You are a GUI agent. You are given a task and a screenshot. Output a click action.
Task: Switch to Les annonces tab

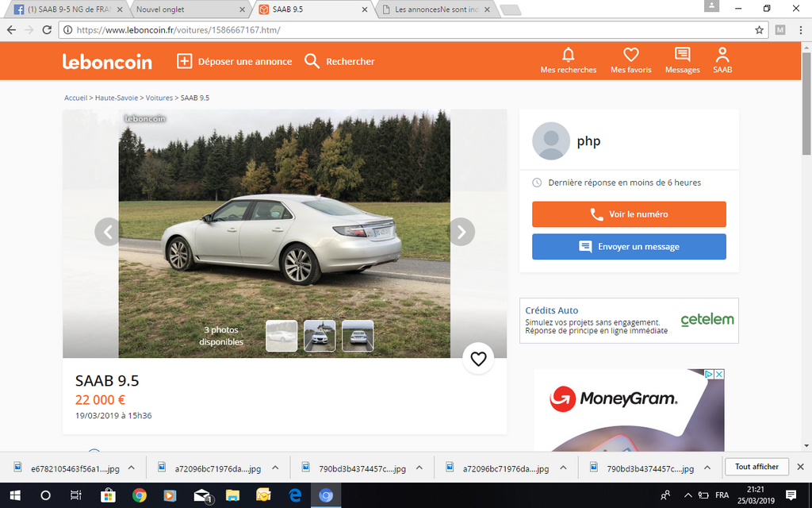437,10
